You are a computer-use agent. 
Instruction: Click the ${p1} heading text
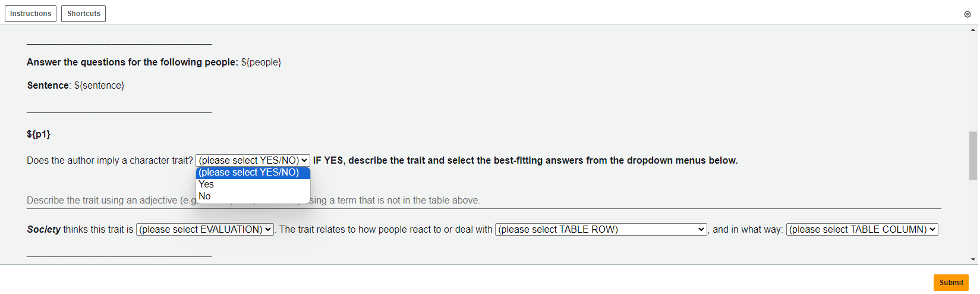tap(39, 135)
